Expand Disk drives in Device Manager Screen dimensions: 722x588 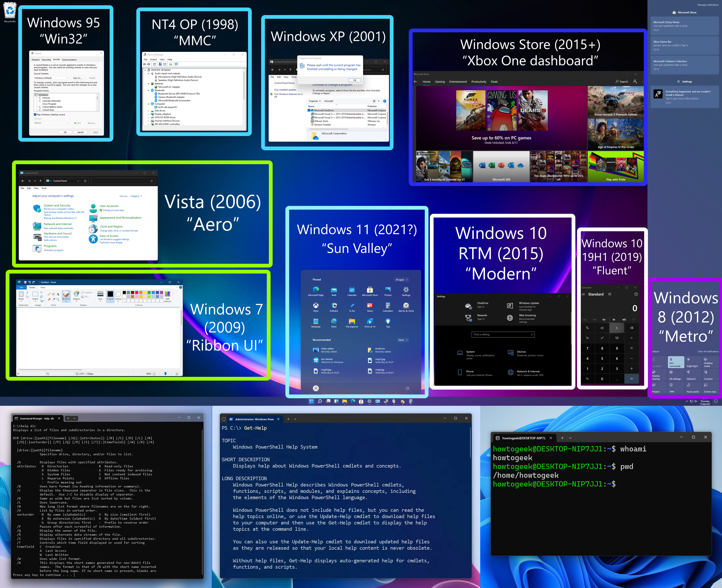point(149,111)
